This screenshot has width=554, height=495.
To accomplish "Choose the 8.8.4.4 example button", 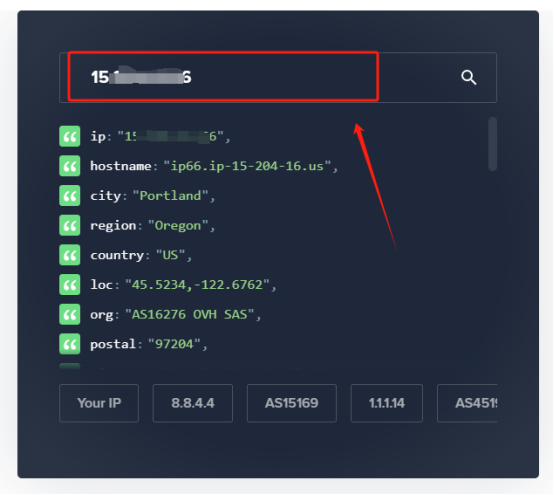I will coord(193,403).
